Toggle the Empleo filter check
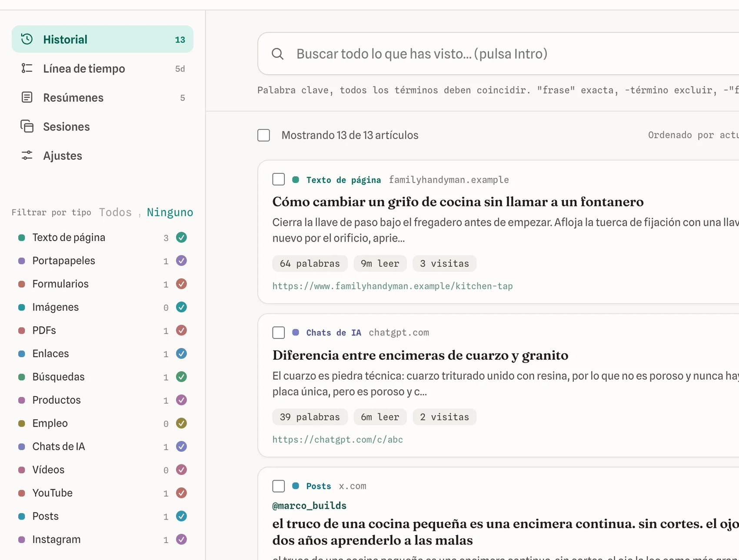The image size is (739, 560). pyautogui.click(x=181, y=423)
